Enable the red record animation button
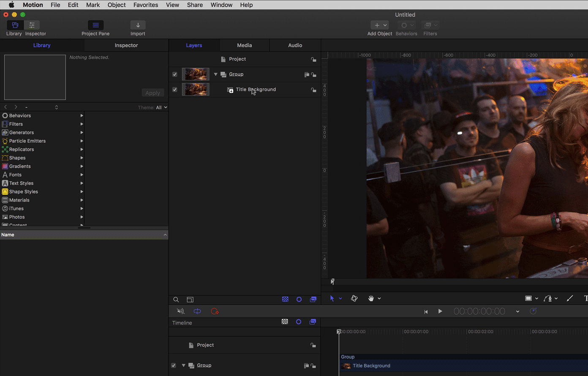Image resolution: width=588 pixels, height=376 pixels. 215,311
